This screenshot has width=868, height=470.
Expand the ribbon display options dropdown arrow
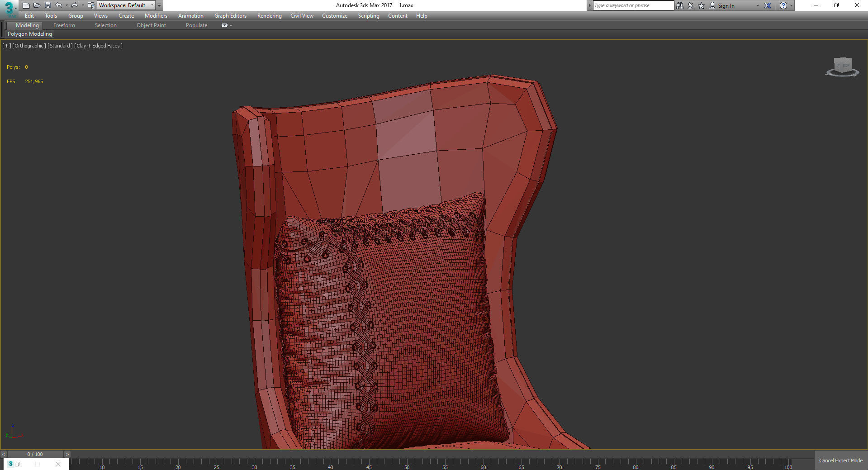click(x=231, y=25)
